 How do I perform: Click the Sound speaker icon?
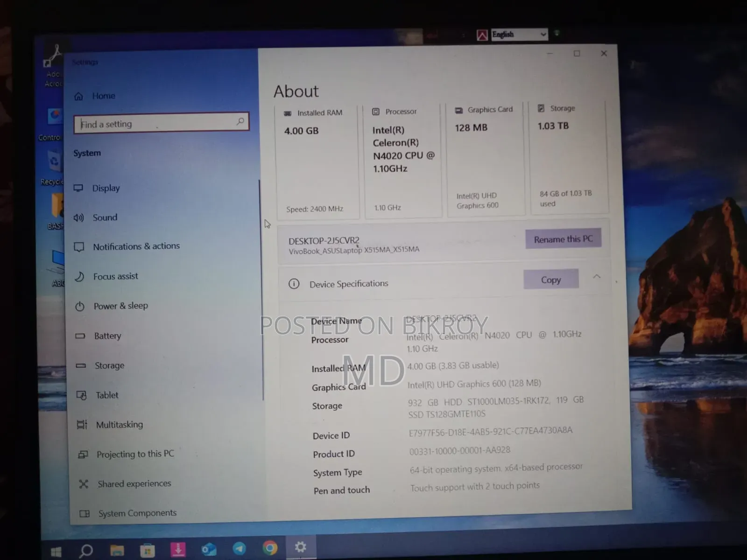click(78, 217)
